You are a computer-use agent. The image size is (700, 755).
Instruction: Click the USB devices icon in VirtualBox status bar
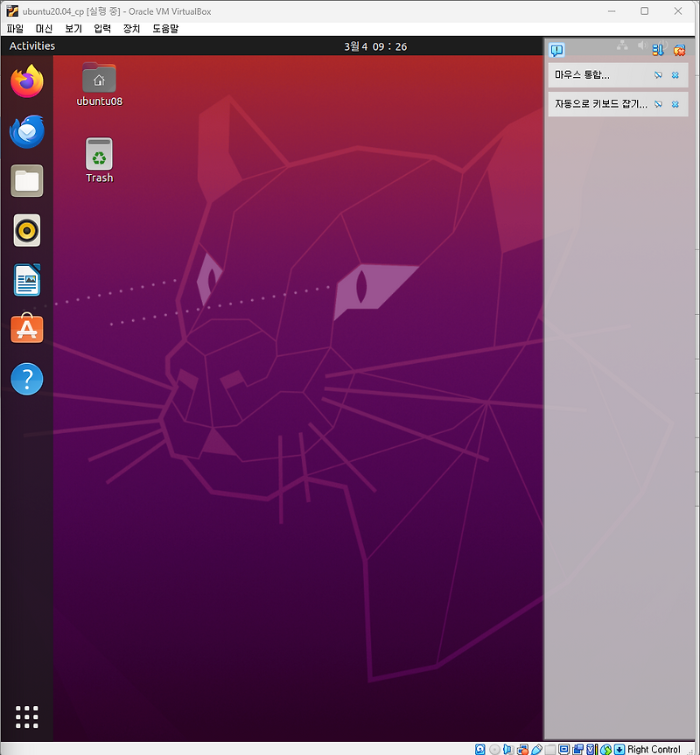(536, 749)
